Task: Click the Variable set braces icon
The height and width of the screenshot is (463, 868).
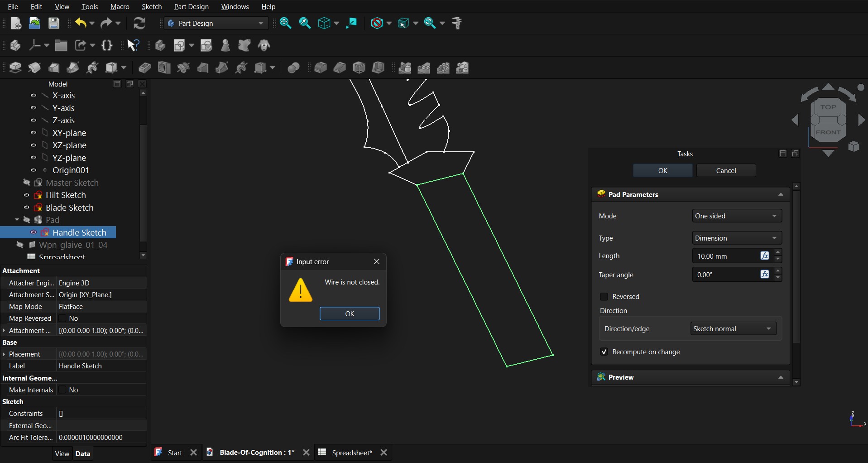Action: (x=107, y=45)
